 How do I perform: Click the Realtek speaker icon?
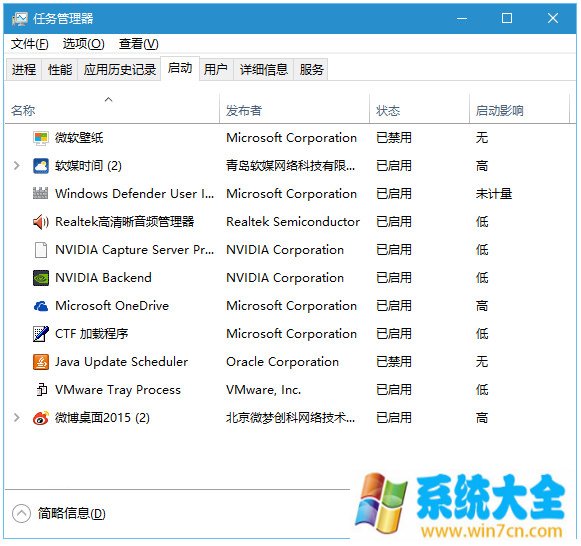[x=41, y=222]
